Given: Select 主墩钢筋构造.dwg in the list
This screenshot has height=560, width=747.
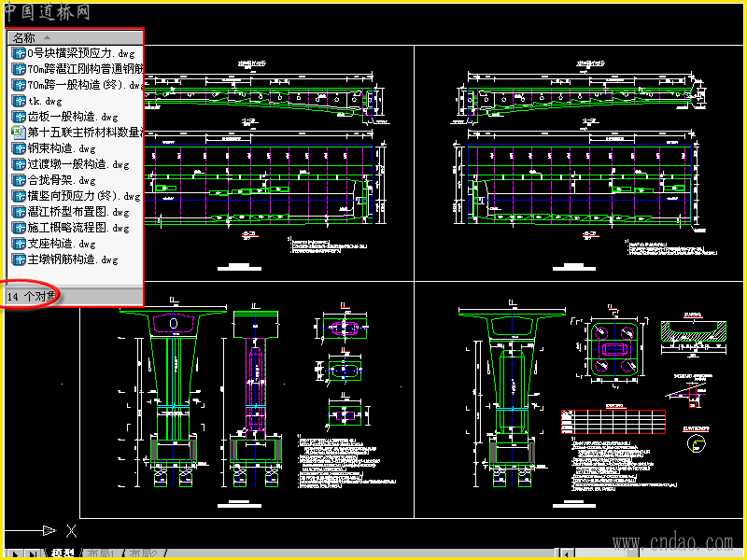Looking at the screenshot, I should [x=64, y=259].
